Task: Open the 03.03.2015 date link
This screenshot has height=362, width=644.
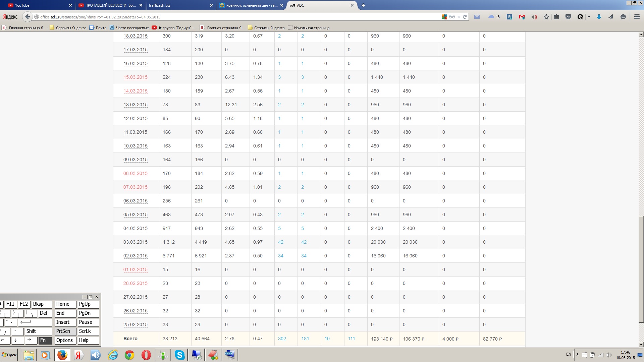Action: 135,242
